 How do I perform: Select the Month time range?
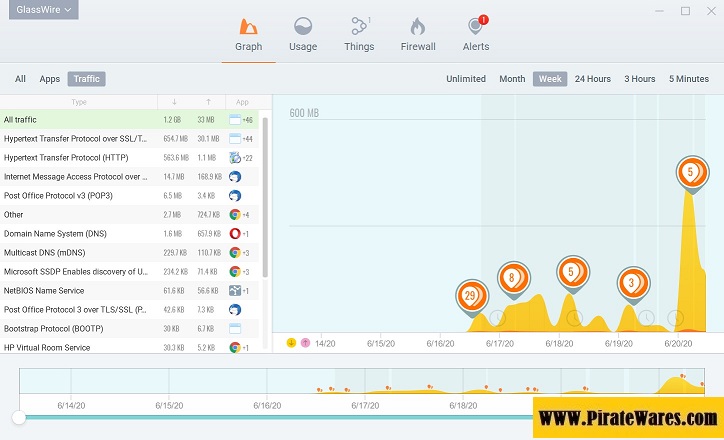point(512,79)
